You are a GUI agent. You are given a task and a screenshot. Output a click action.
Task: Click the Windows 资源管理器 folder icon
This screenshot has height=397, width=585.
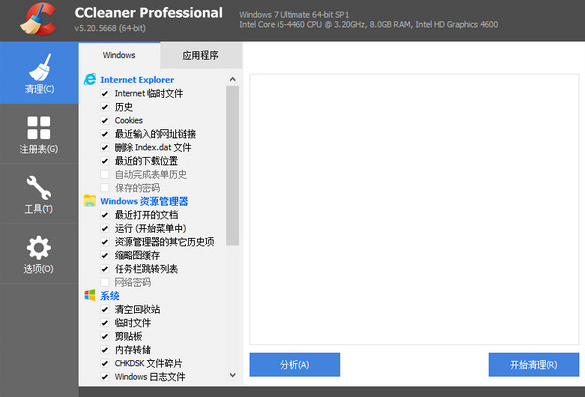tap(90, 201)
